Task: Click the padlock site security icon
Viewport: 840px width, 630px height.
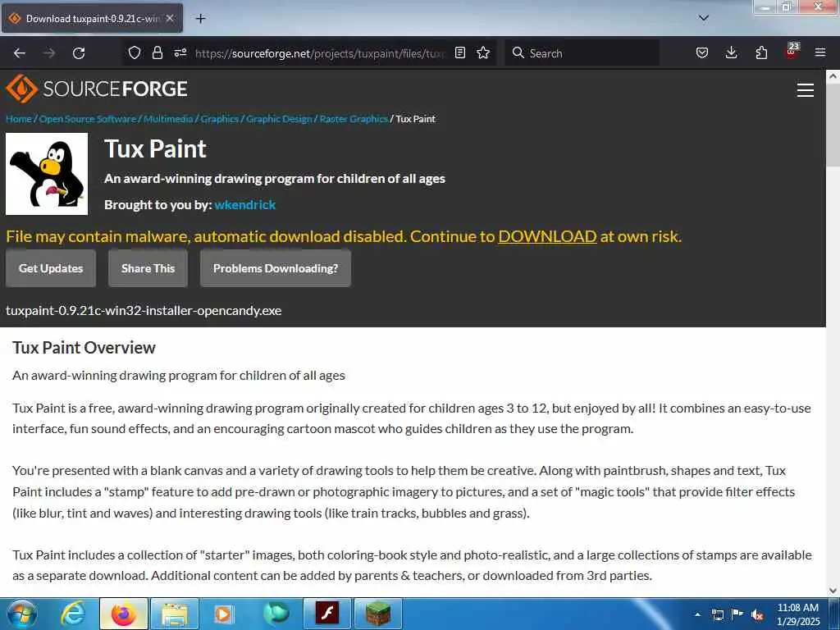Action: pyautogui.click(x=157, y=52)
